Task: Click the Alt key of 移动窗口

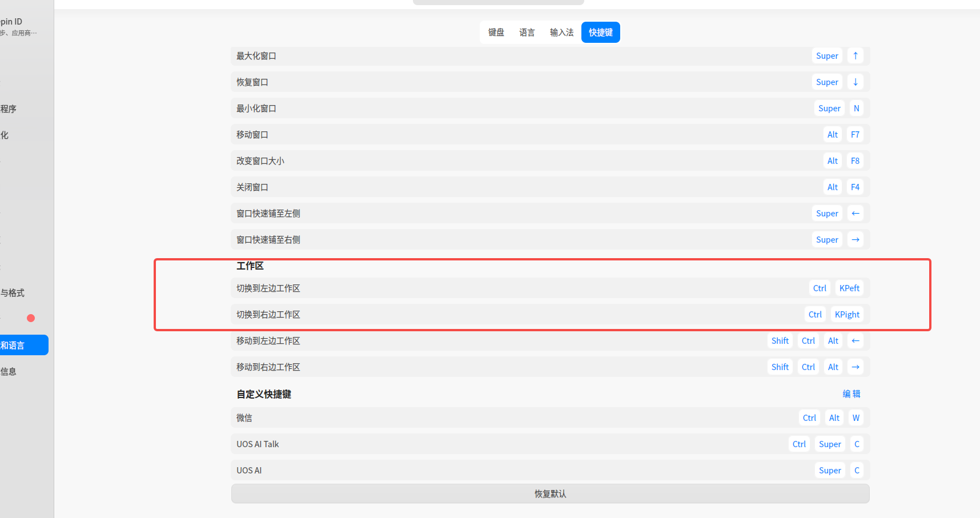Action: [x=833, y=135]
